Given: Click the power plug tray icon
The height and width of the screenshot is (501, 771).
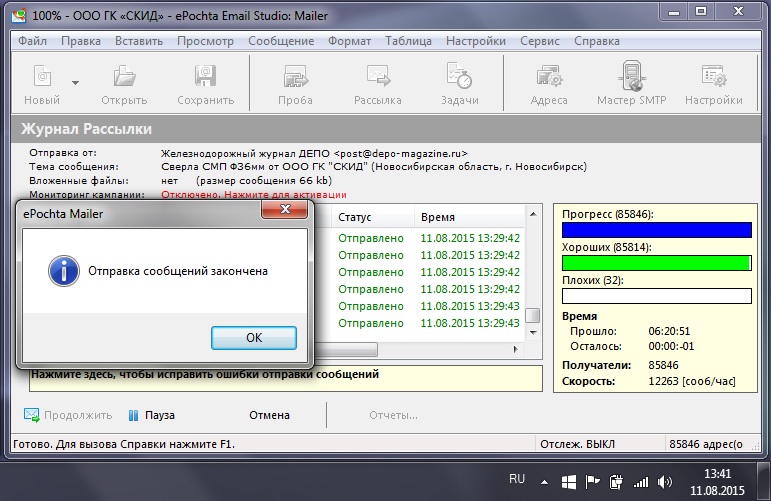Looking at the screenshot, I should point(616,482).
